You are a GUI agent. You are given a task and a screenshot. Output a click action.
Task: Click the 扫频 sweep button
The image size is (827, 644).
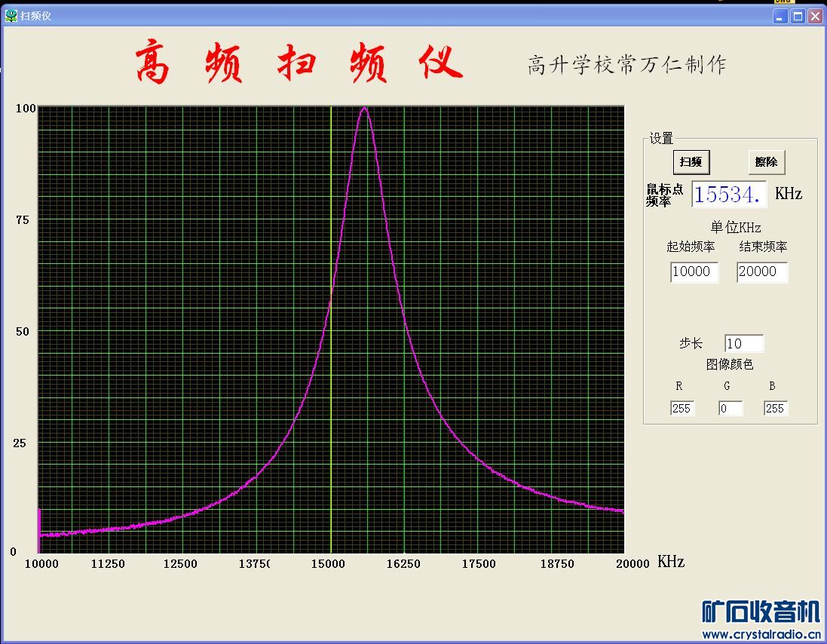pyautogui.click(x=691, y=162)
